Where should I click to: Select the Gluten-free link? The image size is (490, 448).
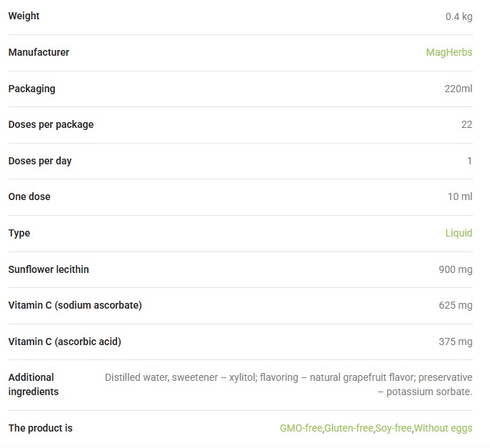tap(349, 428)
